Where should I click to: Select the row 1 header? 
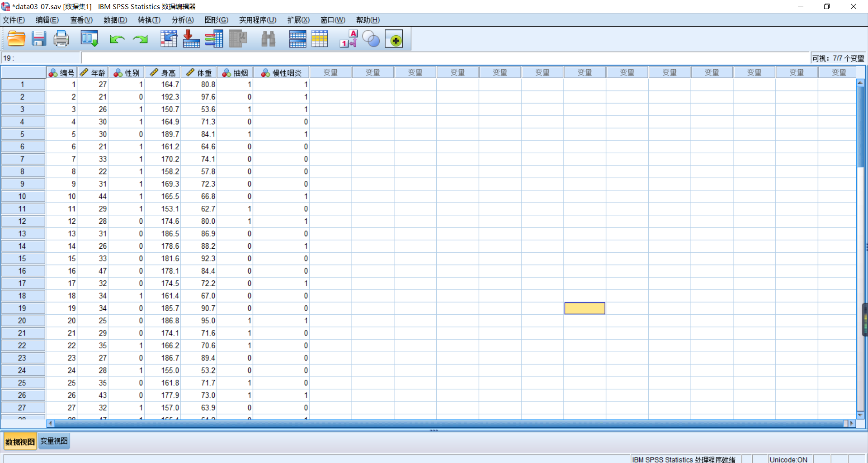tap(23, 85)
